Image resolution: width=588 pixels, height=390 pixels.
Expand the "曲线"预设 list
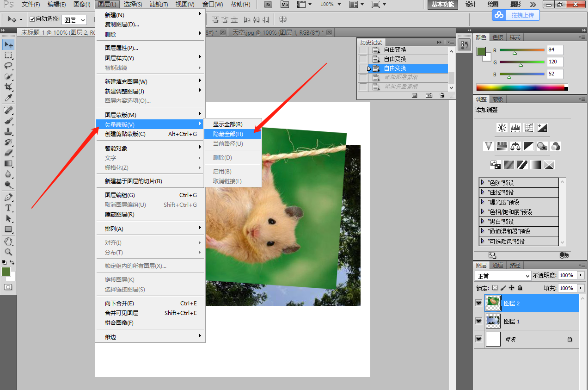tap(483, 192)
